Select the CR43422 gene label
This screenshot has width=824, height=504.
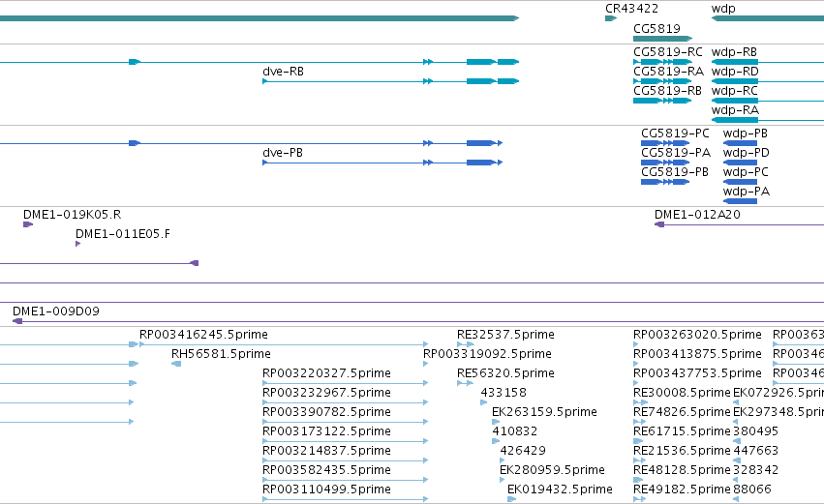tap(631, 9)
